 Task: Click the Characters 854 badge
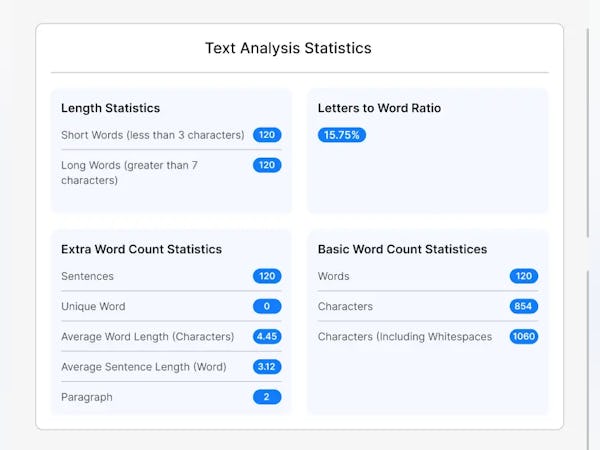pyautogui.click(x=524, y=306)
